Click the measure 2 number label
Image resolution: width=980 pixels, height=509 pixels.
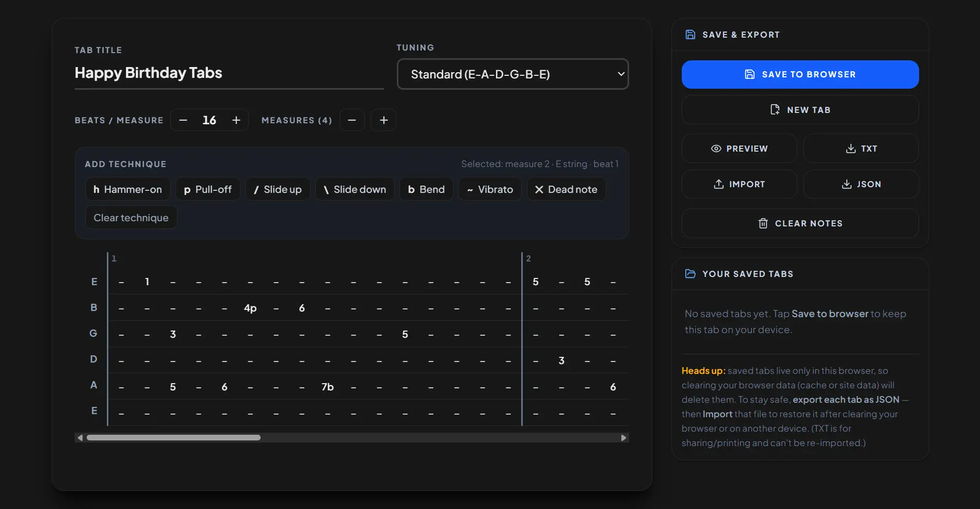coord(528,258)
